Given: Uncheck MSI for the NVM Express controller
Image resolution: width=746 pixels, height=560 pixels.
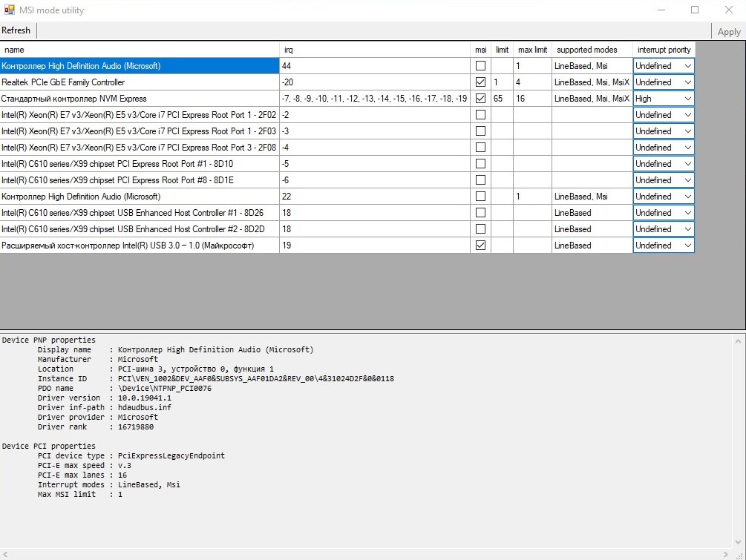Looking at the screenshot, I should pos(480,99).
